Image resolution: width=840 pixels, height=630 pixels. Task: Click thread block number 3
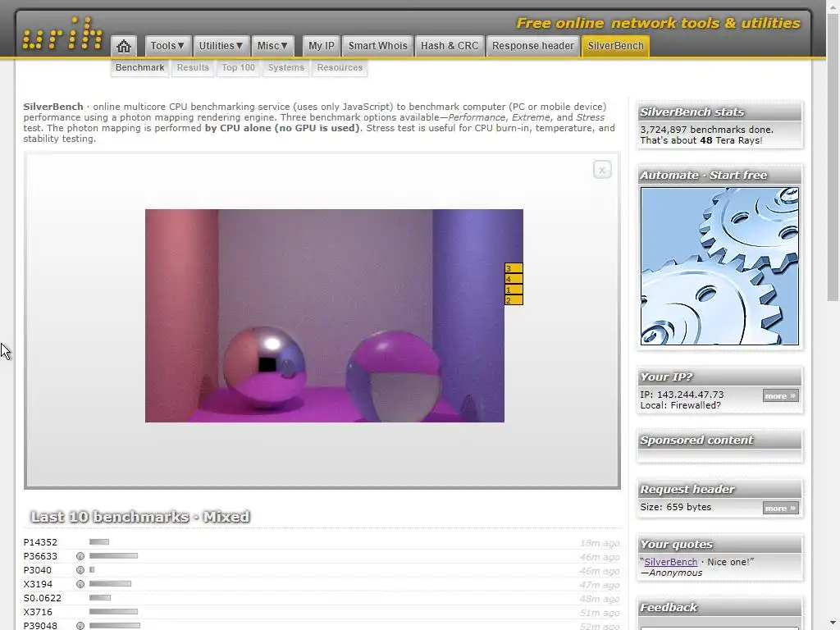[514, 268]
